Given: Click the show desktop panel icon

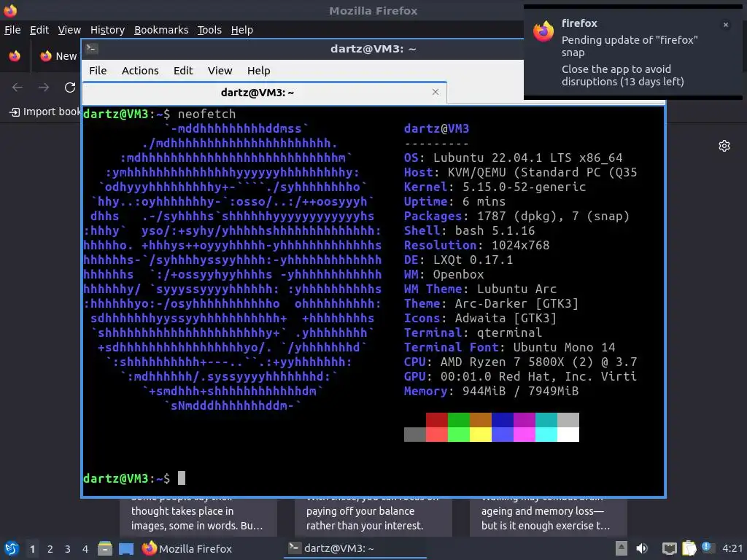Looking at the screenshot, I should tap(126, 548).
